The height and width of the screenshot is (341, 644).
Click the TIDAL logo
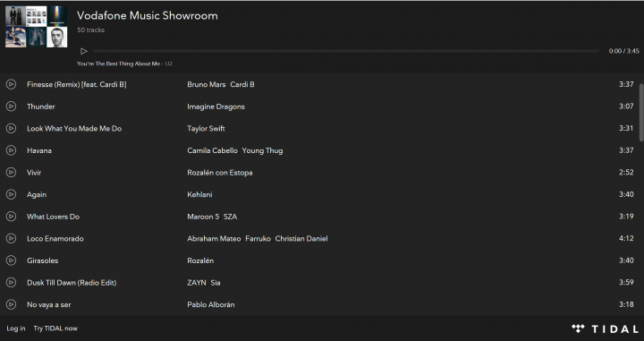point(605,328)
